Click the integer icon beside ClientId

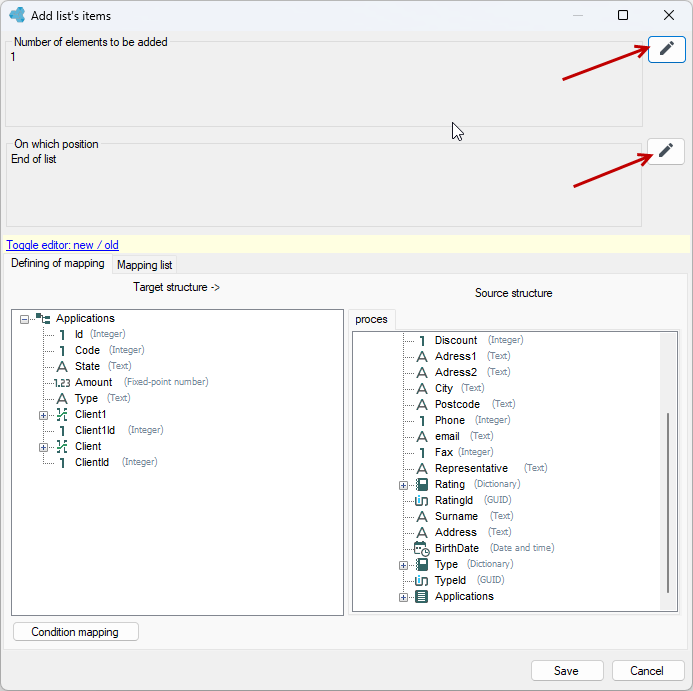62,462
